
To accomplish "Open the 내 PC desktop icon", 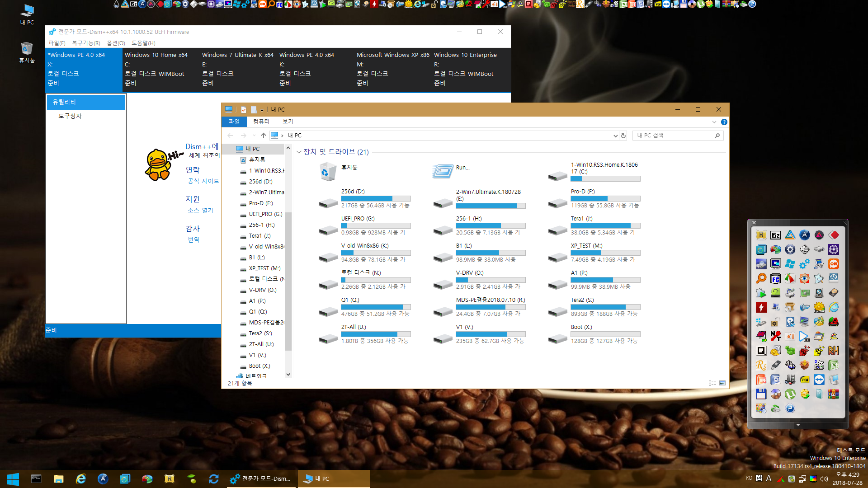I will [x=27, y=14].
